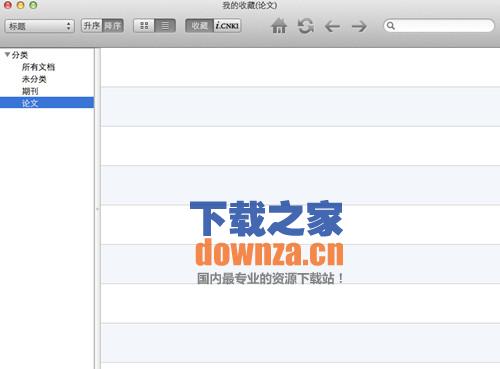Select 所有文档 in the sidebar
Viewport: 500px width, 369px height.
tap(38, 67)
